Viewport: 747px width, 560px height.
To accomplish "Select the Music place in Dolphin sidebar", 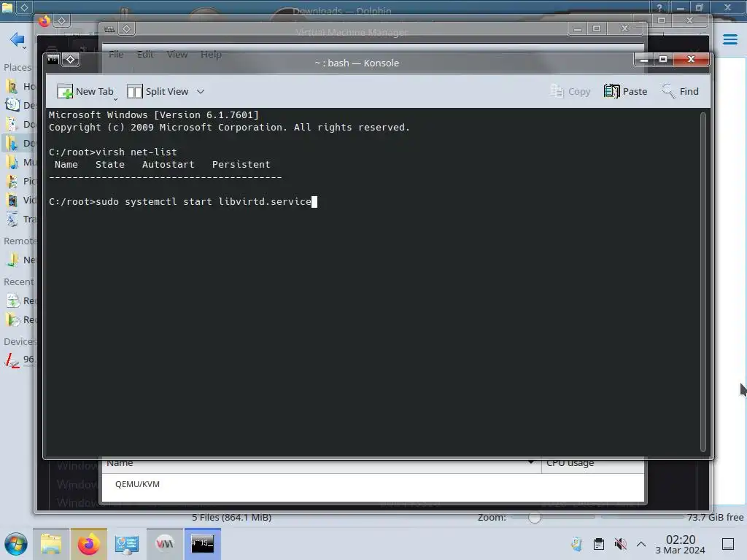I will click(x=18, y=162).
